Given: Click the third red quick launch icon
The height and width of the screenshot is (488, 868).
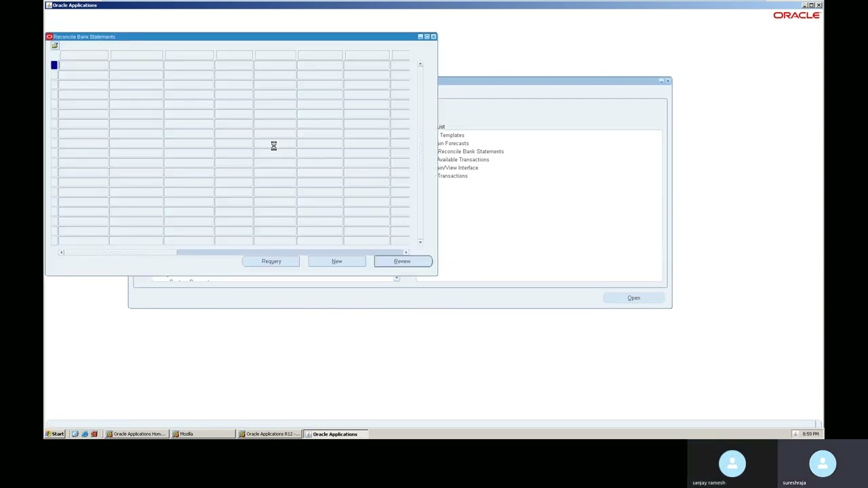Looking at the screenshot, I should (x=94, y=434).
